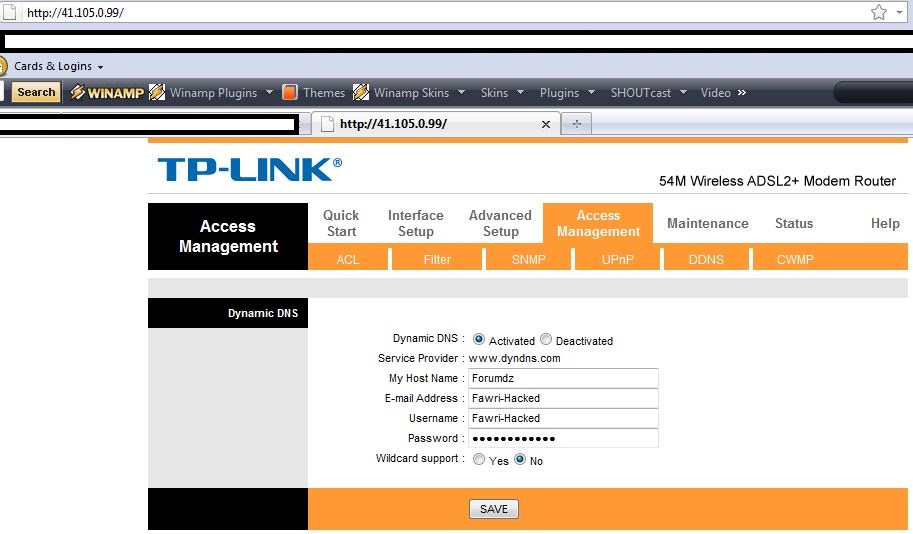The image size is (913, 534).
Task: Click the Winamp logo in toolbar
Action: 107,92
